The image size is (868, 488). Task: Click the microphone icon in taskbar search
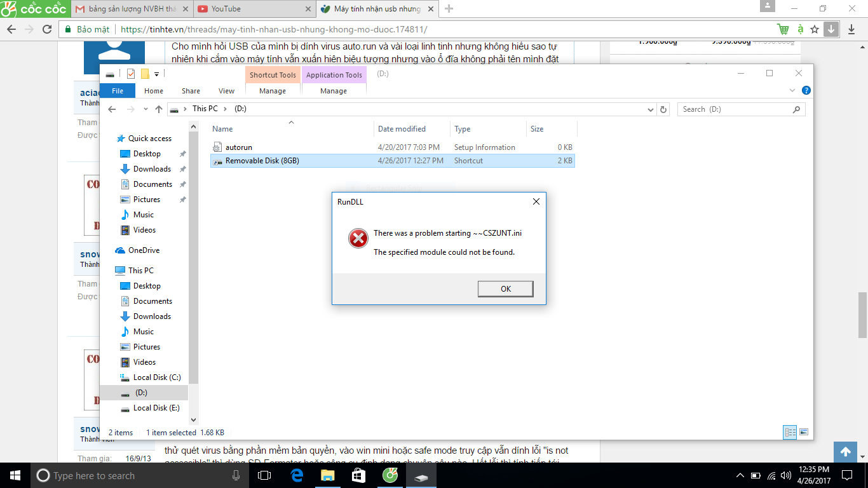[x=236, y=475]
